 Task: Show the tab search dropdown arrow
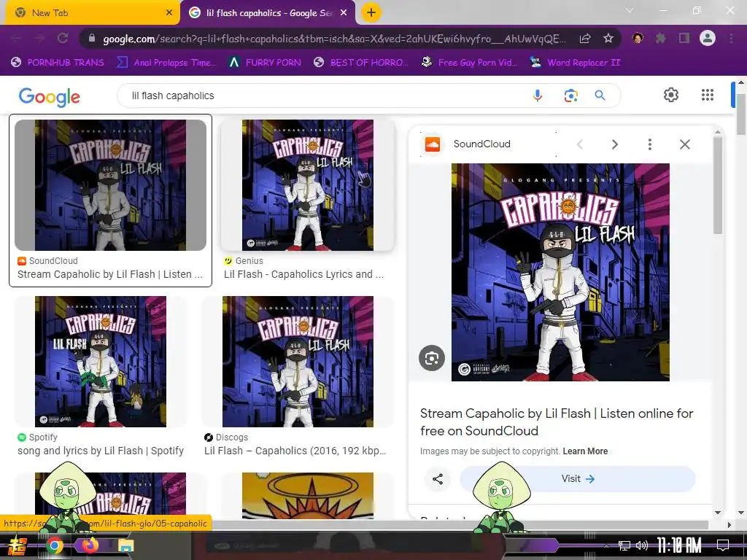pyautogui.click(x=630, y=10)
